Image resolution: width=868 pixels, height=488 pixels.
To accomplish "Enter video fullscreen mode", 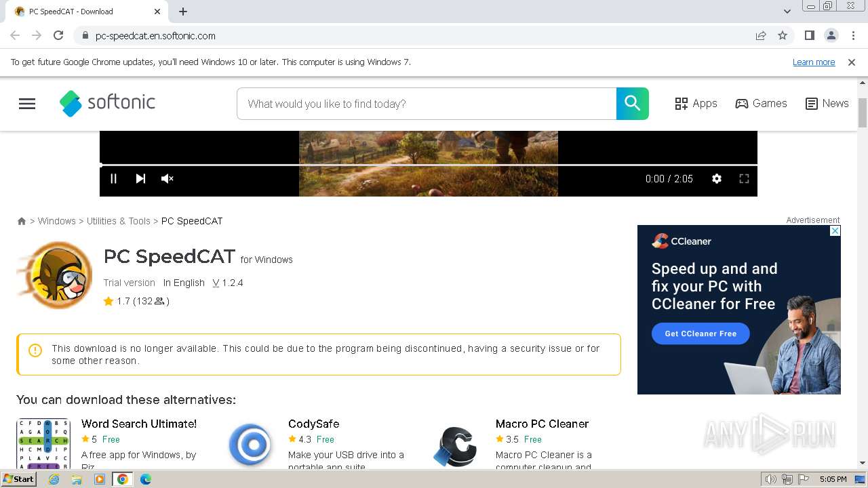I will point(744,179).
